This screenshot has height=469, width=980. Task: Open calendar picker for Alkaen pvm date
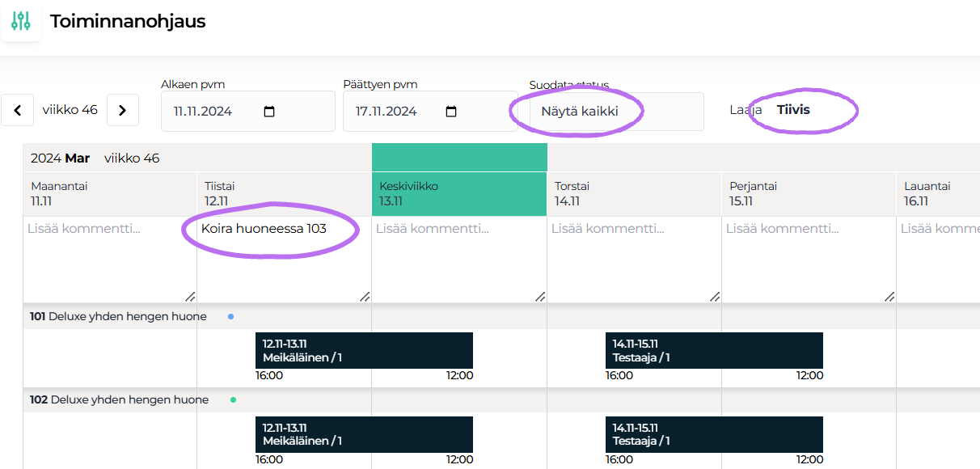(x=269, y=112)
